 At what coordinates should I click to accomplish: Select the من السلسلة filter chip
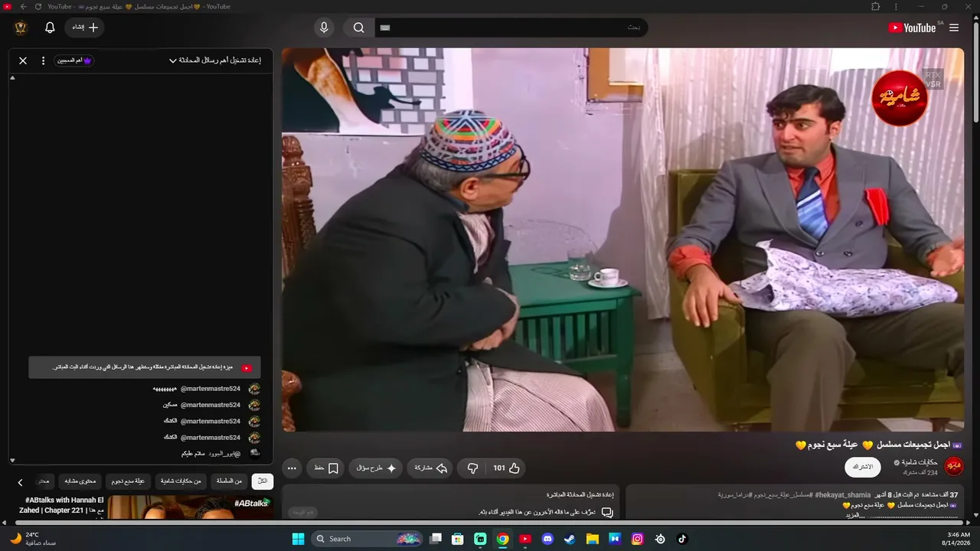coord(229,481)
